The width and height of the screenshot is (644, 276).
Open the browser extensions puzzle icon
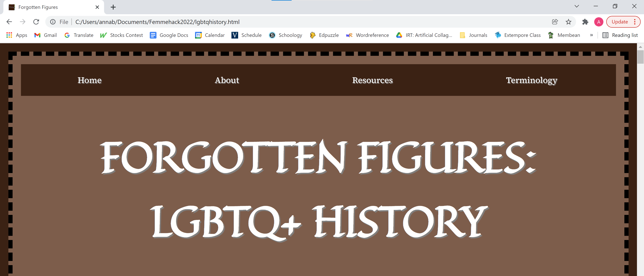click(585, 22)
